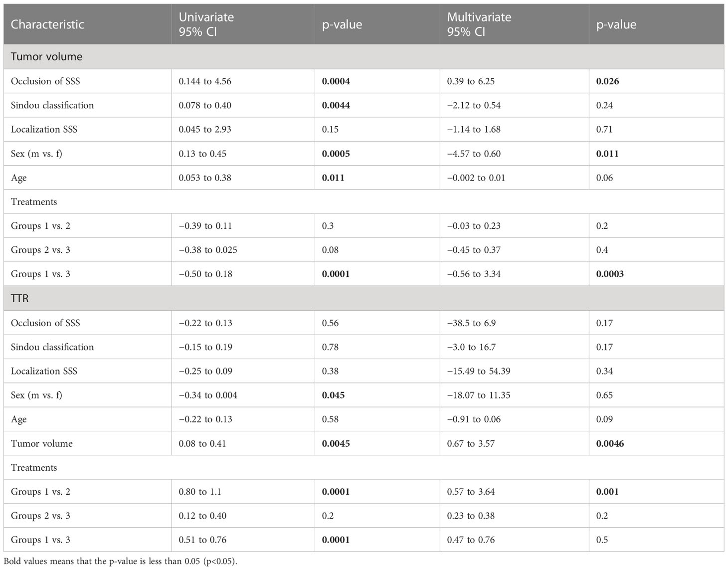
Task: Select the bold p-value '0.045'
Action: (333, 395)
